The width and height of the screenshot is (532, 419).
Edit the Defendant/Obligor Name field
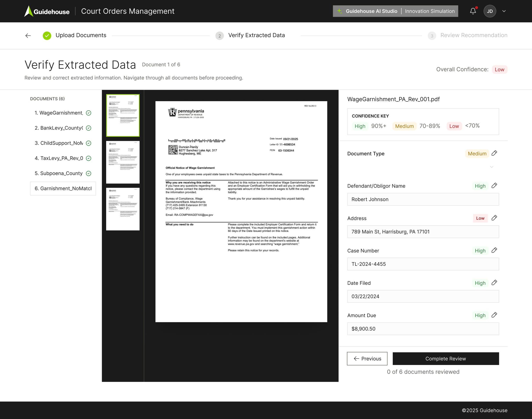click(494, 186)
